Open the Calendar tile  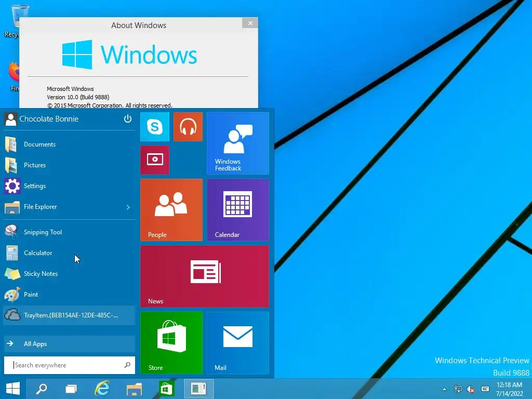[238, 210]
